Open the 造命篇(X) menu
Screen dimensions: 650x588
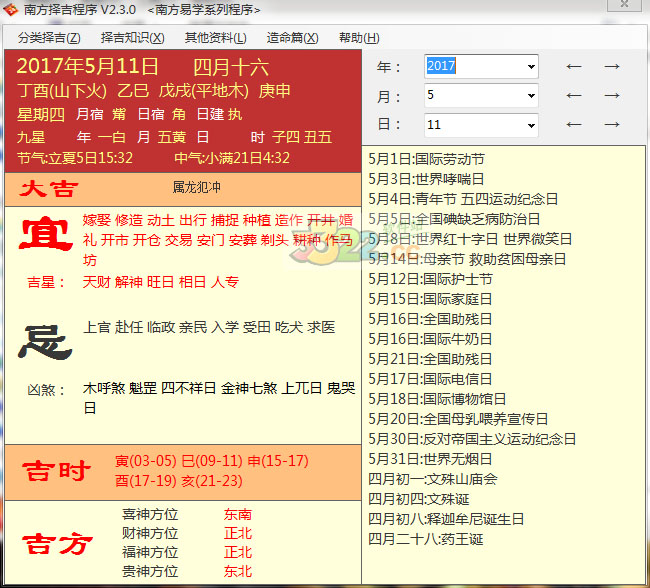(x=292, y=38)
